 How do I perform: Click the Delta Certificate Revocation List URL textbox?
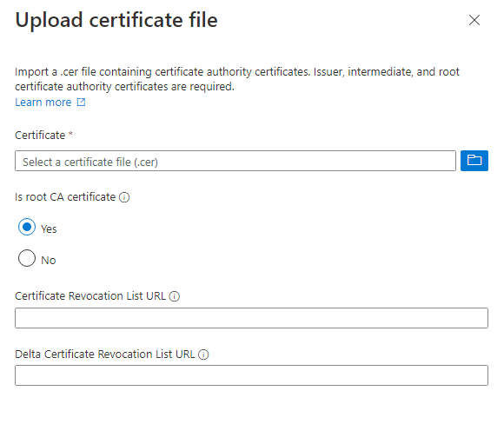tap(251, 374)
